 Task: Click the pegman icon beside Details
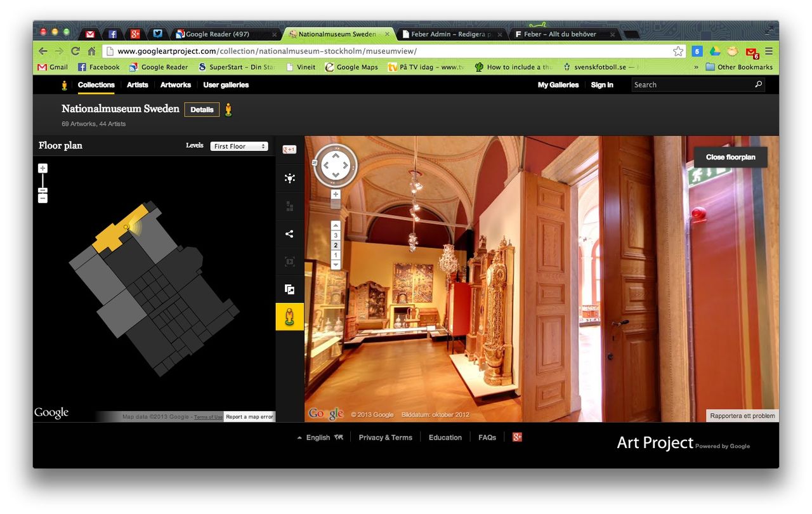coord(228,109)
